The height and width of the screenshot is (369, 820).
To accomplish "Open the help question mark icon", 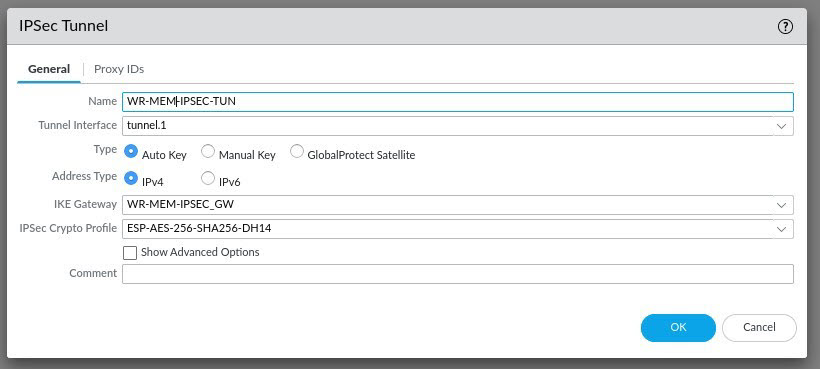I will click(x=785, y=27).
